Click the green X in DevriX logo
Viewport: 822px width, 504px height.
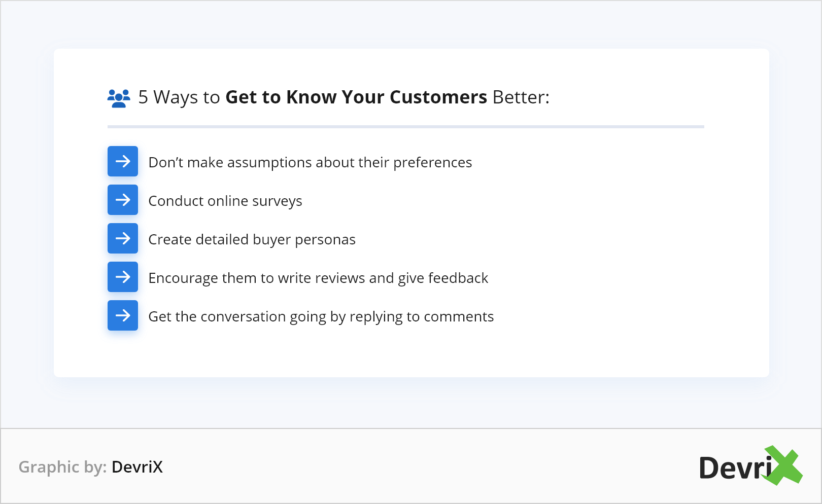784,465
